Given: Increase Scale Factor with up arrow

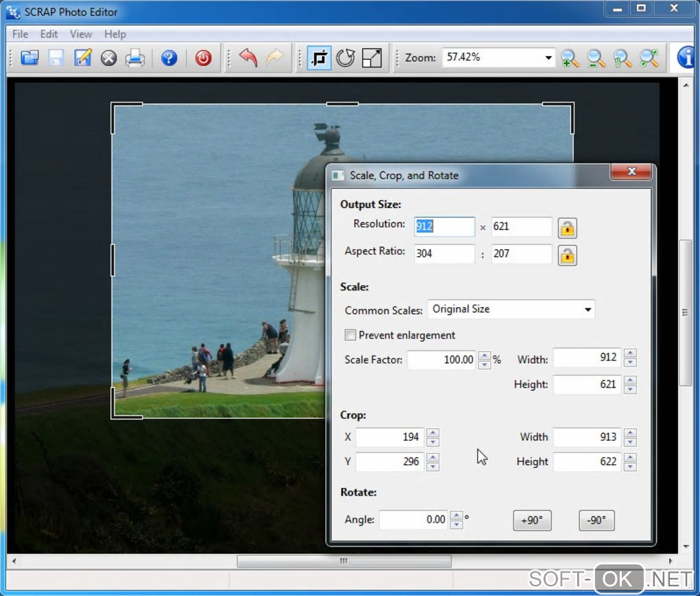Looking at the screenshot, I should coord(485,356).
